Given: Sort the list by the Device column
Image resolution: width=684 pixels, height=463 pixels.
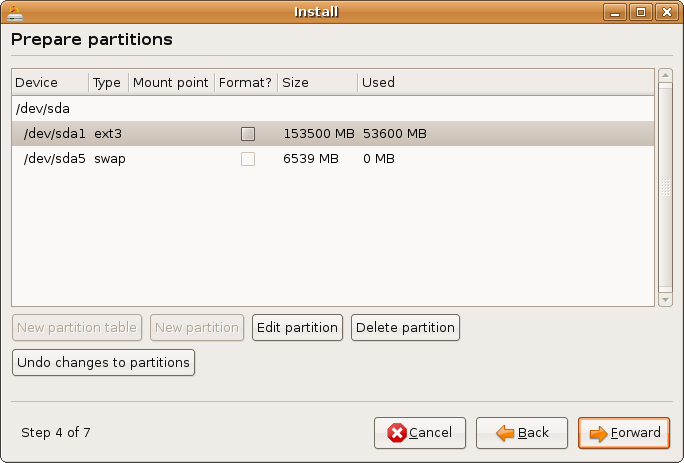Looking at the screenshot, I should [x=49, y=82].
